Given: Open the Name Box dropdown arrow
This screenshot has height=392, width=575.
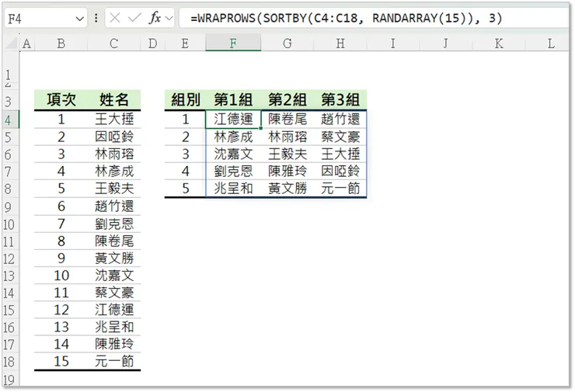Looking at the screenshot, I should click(x=79, y=19).
